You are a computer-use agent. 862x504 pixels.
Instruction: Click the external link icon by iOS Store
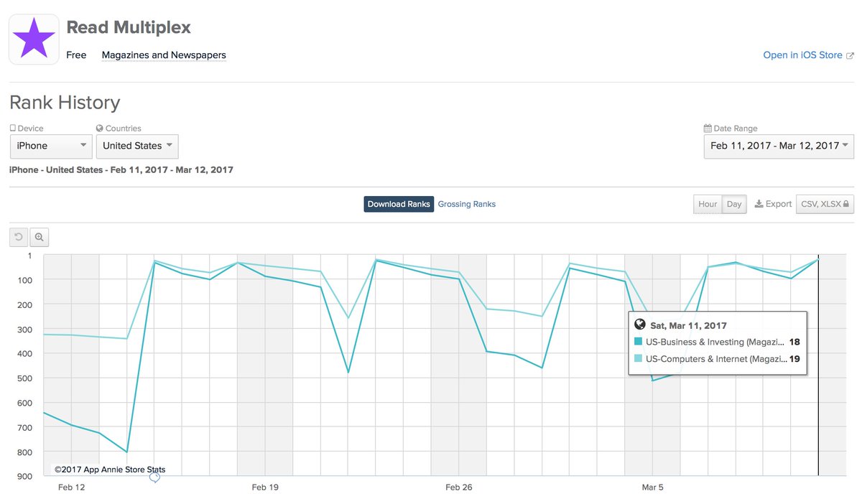851,55
